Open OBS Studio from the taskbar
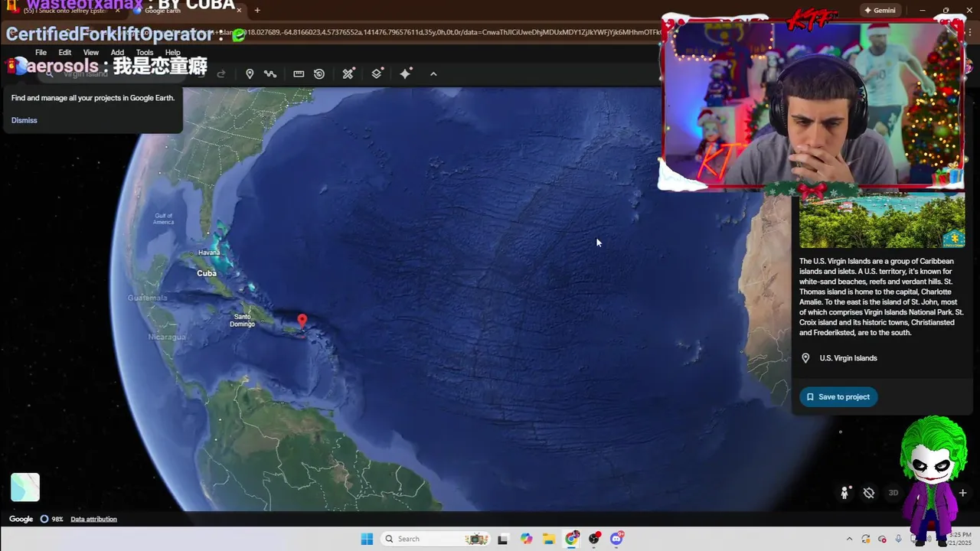This screenshot has width=980, height=551. pos(595,539)
